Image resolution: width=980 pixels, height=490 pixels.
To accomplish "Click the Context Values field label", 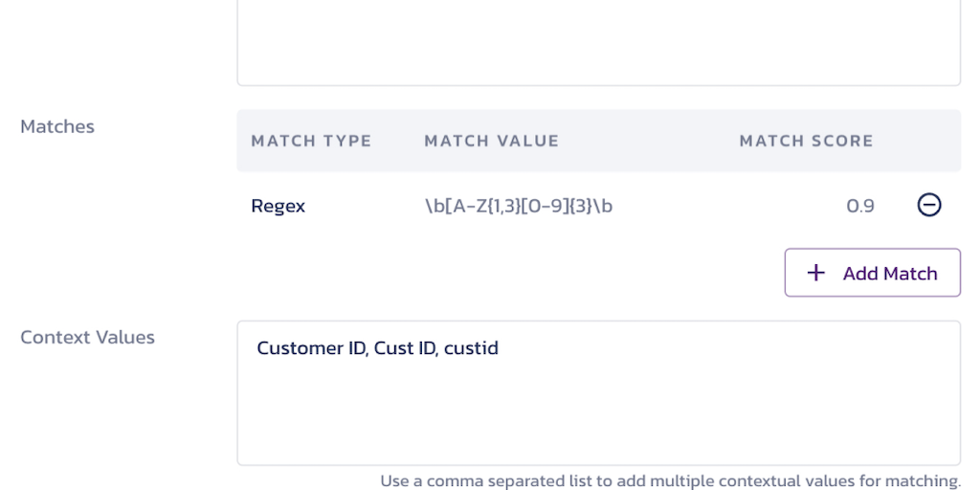I will point(87,337).
